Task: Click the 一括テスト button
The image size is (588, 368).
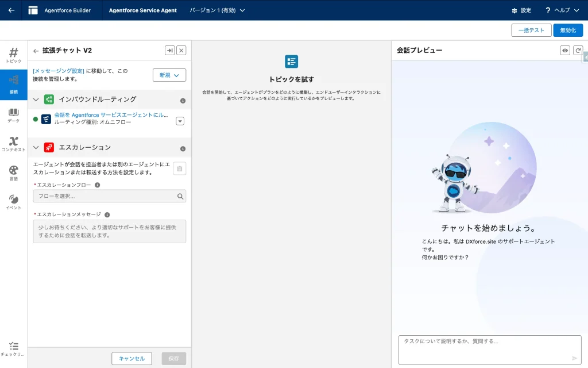Action: tap(531, 30)
